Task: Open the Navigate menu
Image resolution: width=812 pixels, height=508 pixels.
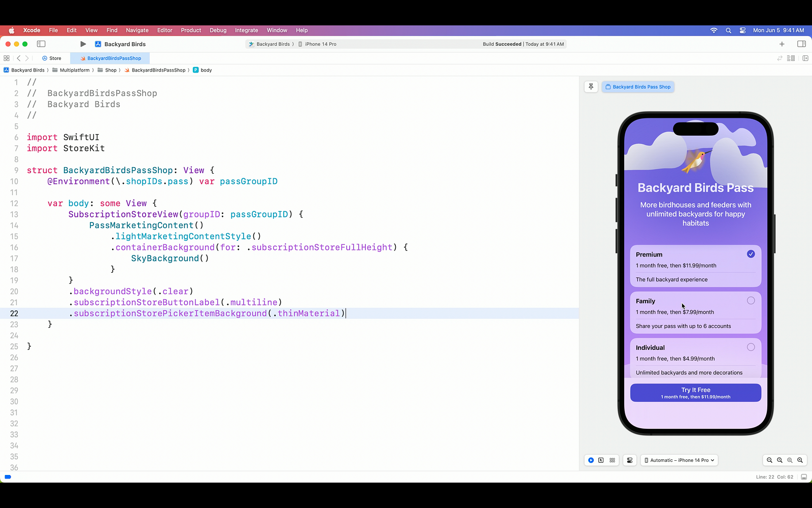Action: tap(137, 30)
